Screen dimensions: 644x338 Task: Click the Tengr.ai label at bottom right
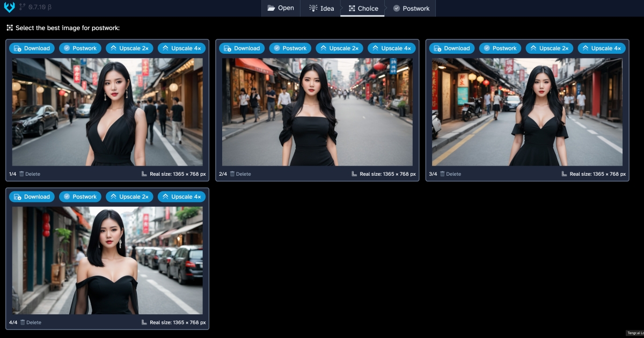[635, 333]
